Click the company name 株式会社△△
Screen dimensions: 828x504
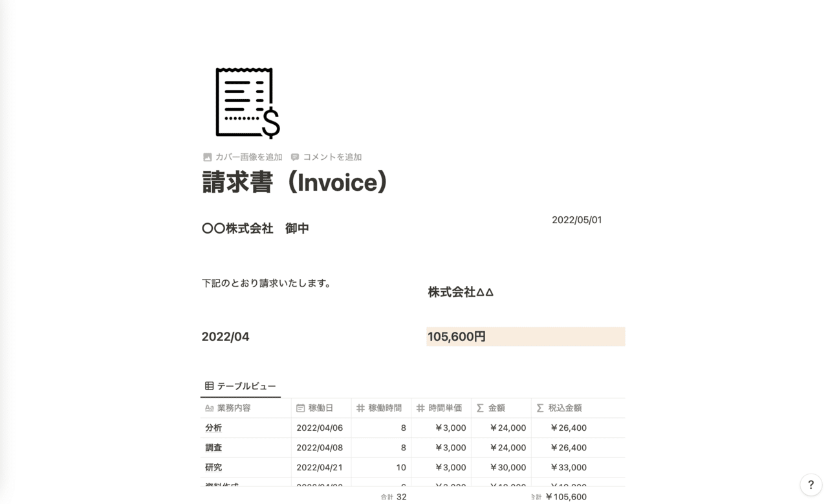pyautogui.click(x=461, y=292)
